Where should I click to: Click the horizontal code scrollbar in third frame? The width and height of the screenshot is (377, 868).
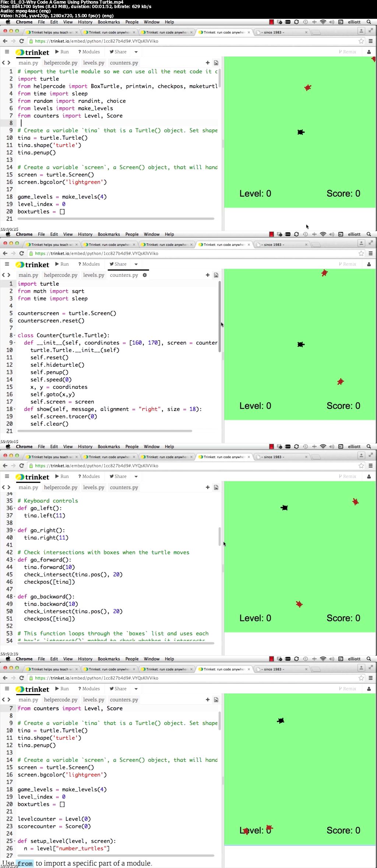116,644
